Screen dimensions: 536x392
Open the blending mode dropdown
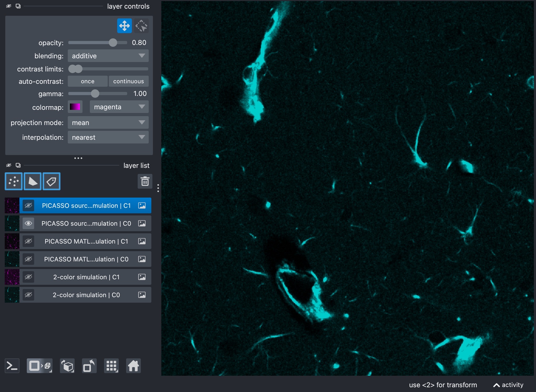coord(108,56)
